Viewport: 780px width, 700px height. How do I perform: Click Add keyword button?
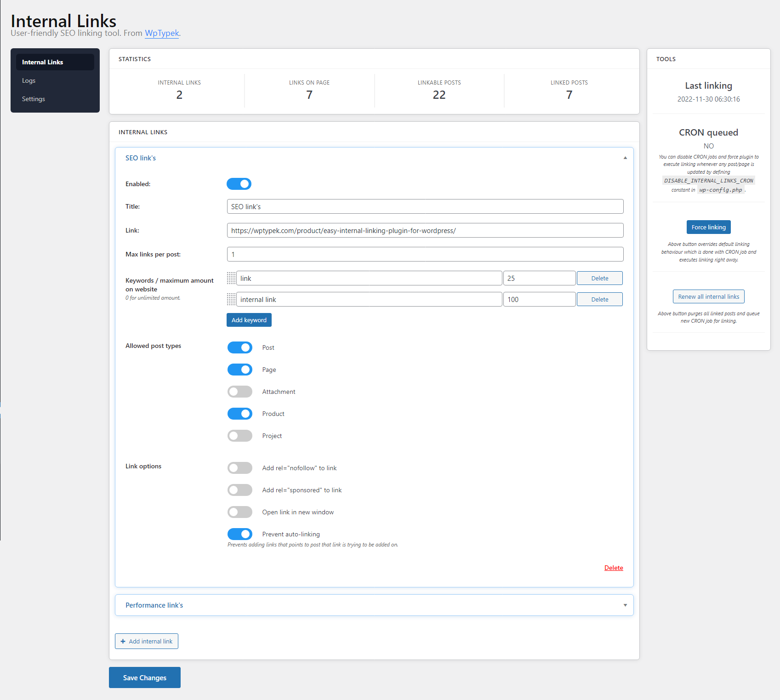(249, 320)
